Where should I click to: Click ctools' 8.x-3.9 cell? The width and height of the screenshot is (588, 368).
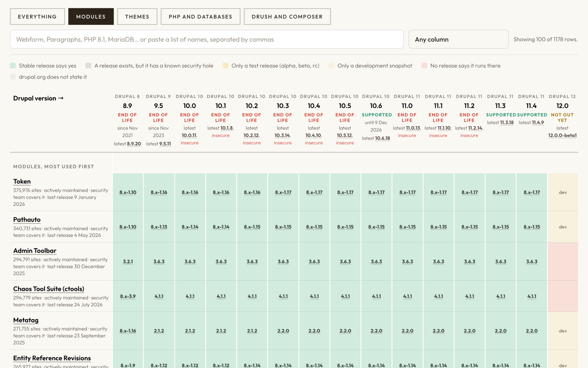(128, 296)
